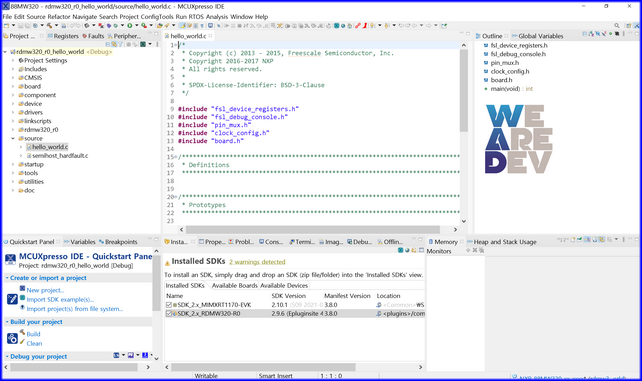
Task: Click the Add memory monitor plus icon
Action: coord(468,250)
